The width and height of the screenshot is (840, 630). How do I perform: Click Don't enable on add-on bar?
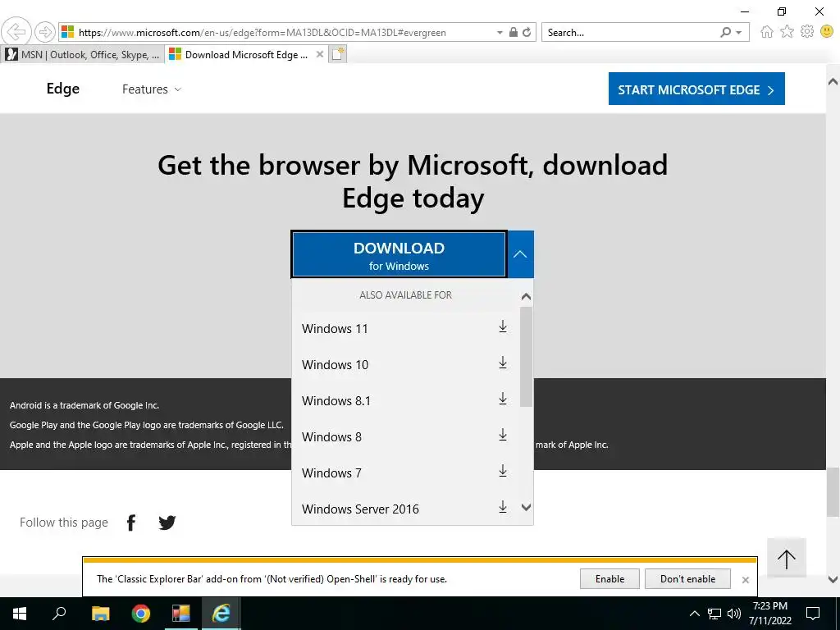[688, 579]
